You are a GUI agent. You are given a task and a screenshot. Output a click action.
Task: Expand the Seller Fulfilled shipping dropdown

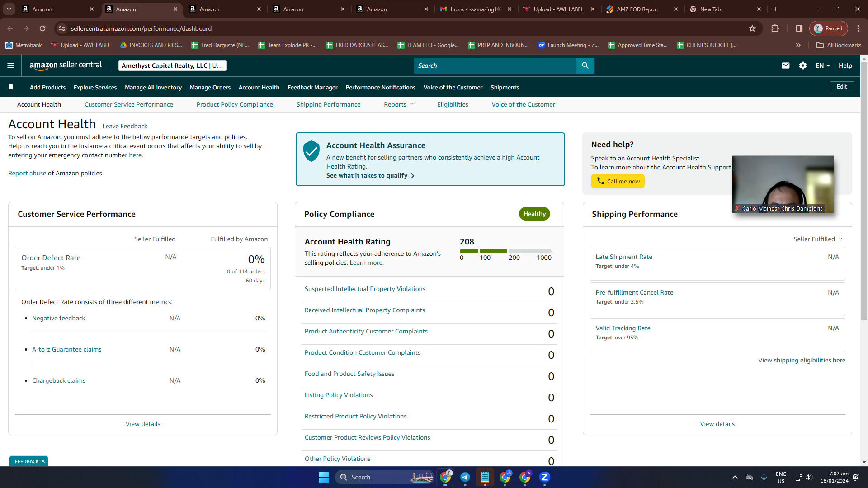[818, 239]
